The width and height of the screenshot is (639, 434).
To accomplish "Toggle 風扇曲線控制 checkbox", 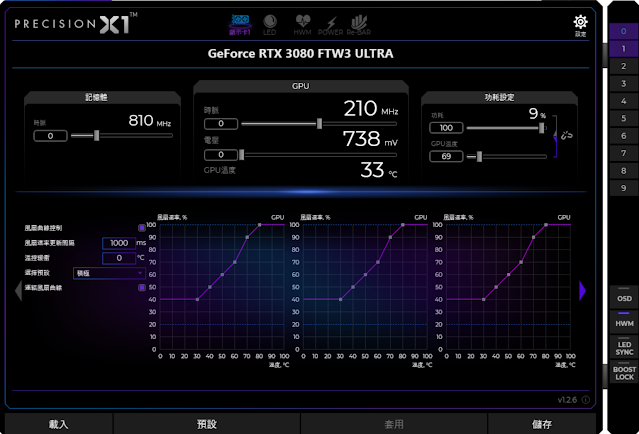I will click(x=142, y=228).
